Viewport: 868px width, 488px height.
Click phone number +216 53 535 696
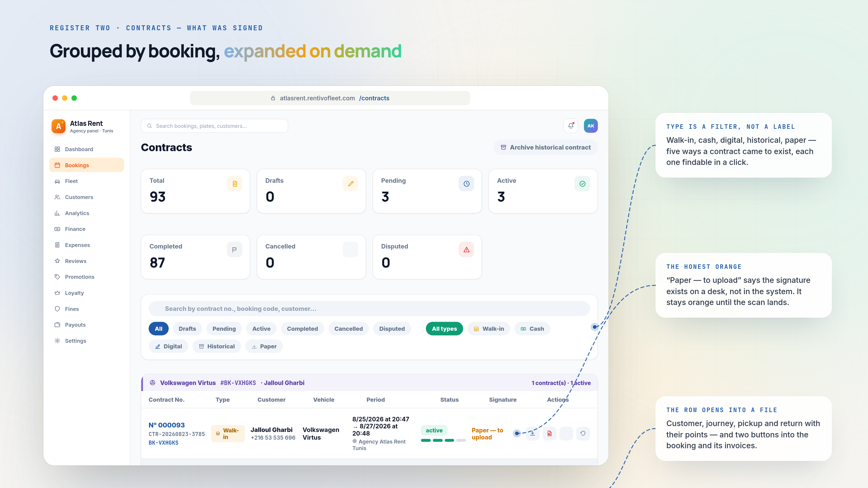(273, 438)
